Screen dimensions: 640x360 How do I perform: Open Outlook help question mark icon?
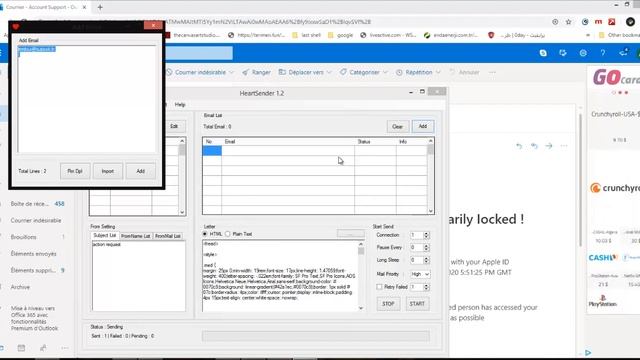[602, 53]
